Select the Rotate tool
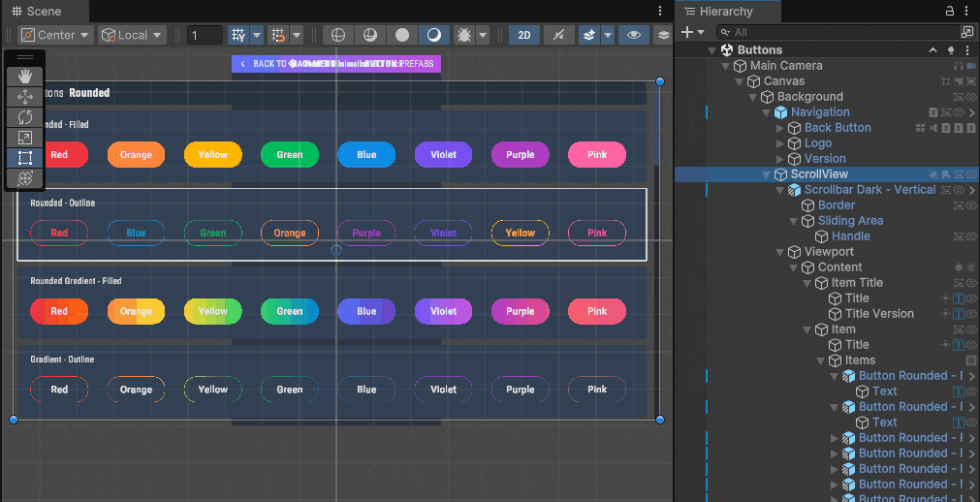The image size is (980, 502). (25, 117)
